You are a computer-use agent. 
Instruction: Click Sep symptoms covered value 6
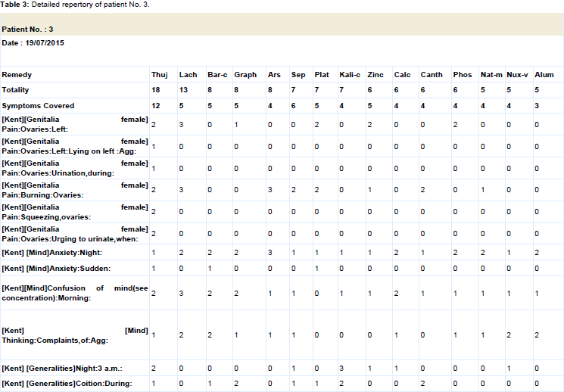293,106
